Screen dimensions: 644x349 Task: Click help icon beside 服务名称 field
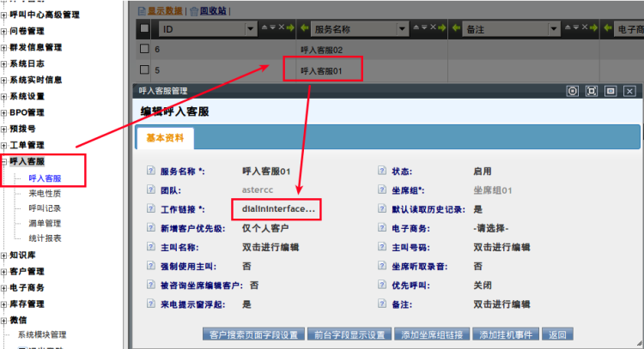point(151,171)
